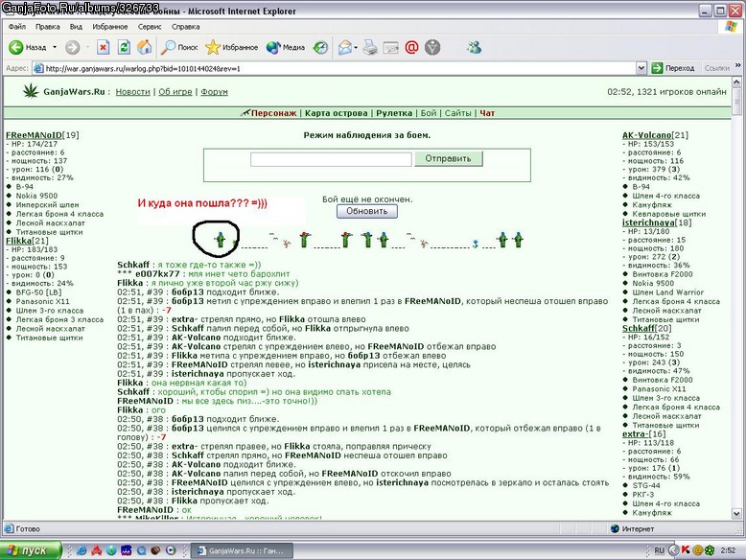Screen dimensions: 746x560
Task: Open the Новости link
Action: click(132, 92)
